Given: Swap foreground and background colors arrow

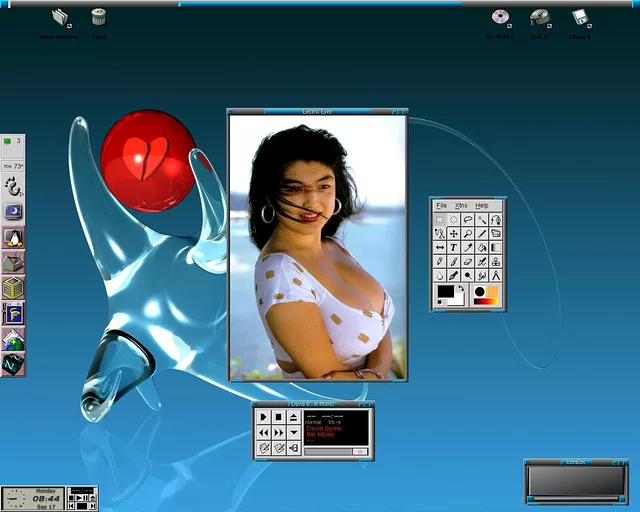Looking at the screenshot, I should coord(461,289).
